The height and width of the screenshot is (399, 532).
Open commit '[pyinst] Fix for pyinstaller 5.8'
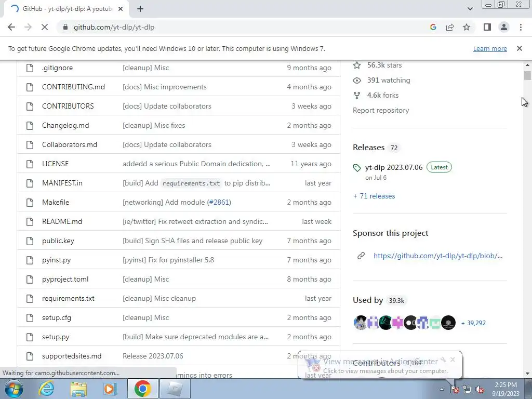pyautogui.click(x=168, y=260)
